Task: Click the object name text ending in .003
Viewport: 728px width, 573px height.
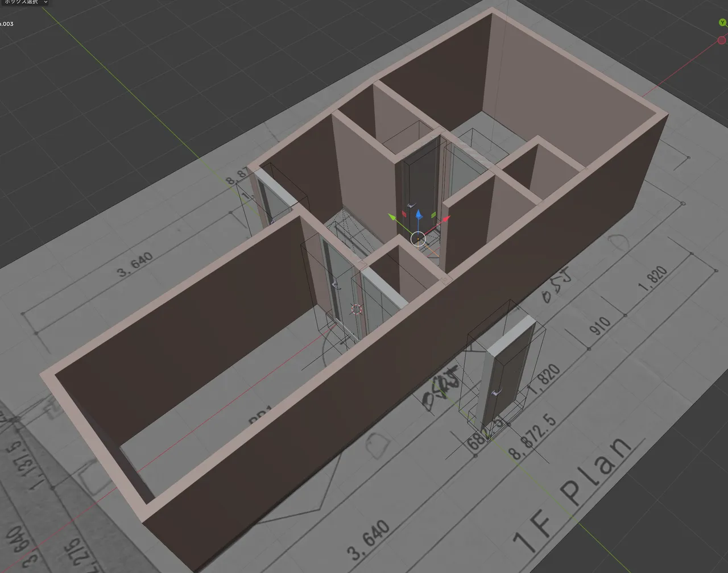Action: (7, 24)
